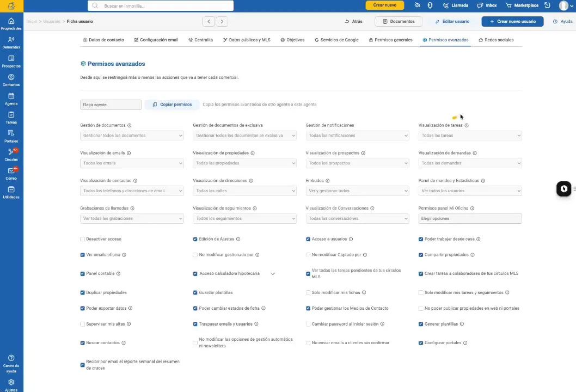Click the Crear nuevo button
Viewport: 576px width, 392px height.
click(x=384, y=5)
